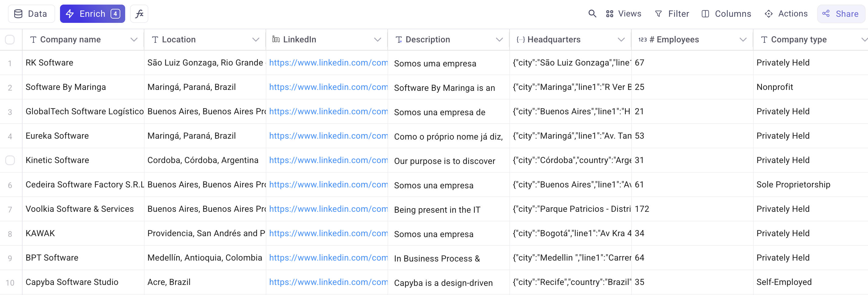Expand the # Employees column dropdown
The image size is (868, 295).
click(x=743, y=40)
